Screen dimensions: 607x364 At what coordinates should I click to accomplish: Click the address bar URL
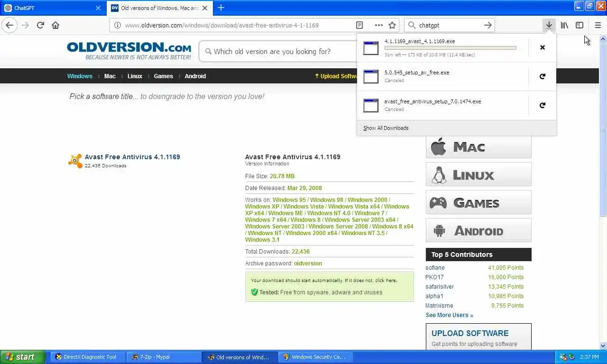pos(221,25)
